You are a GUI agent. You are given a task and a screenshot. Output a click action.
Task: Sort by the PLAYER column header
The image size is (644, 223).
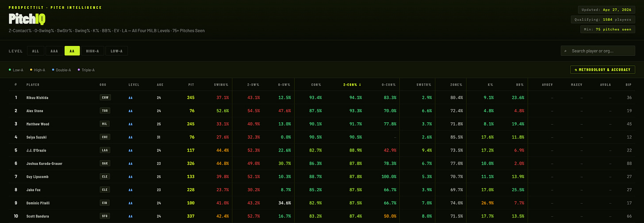pyautogui.click(x=33, y=84)
